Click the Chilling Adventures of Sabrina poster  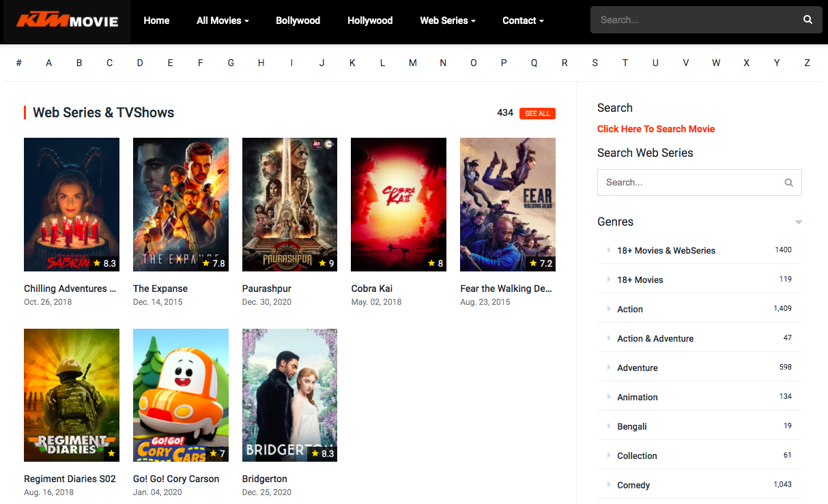(72, 205)
